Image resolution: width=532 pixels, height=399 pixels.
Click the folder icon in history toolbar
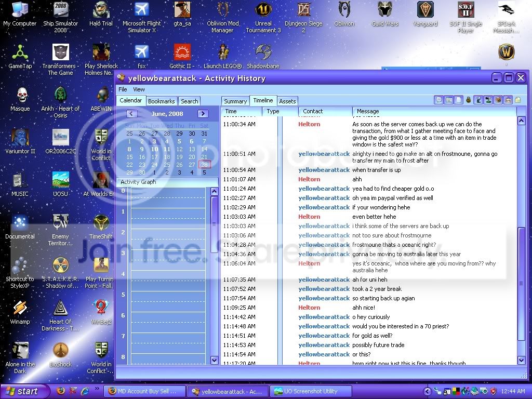tap(518, 100)
